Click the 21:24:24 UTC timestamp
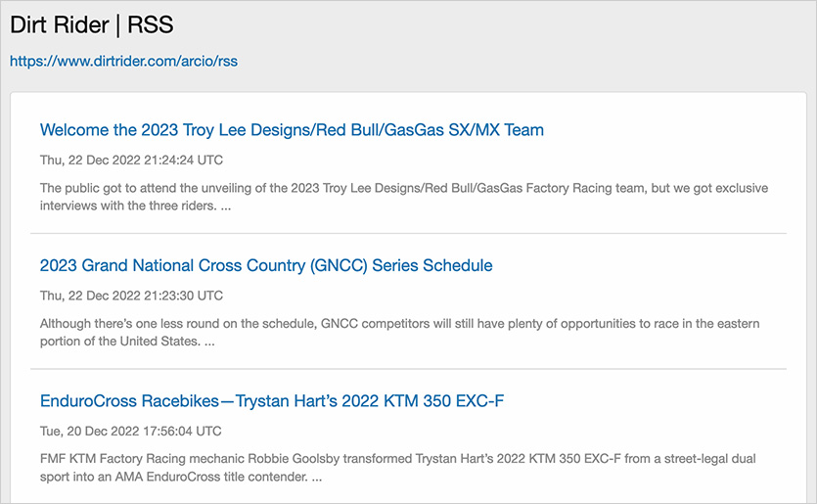The height and width of the screenshot is (504, 817). [x=131, y=160]
